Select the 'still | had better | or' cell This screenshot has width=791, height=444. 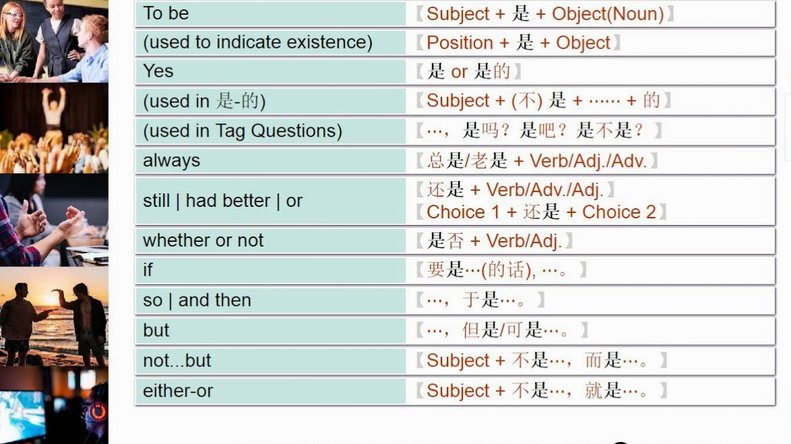coord(270,201)
